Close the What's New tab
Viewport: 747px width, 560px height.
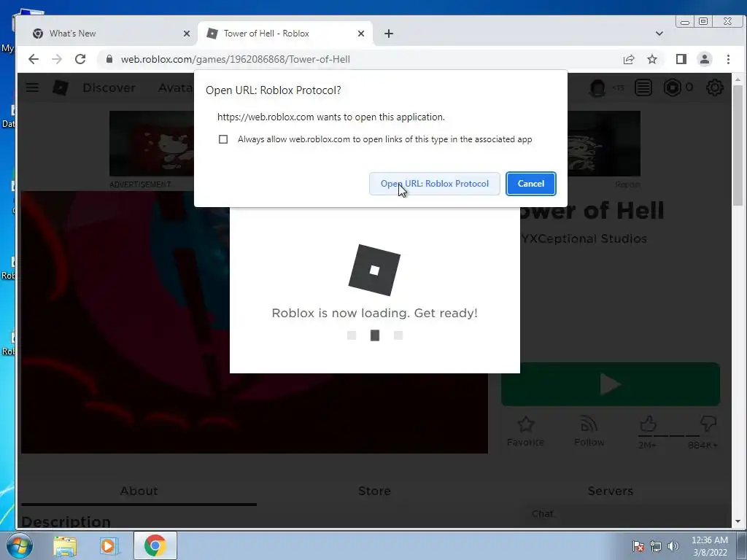187,34
